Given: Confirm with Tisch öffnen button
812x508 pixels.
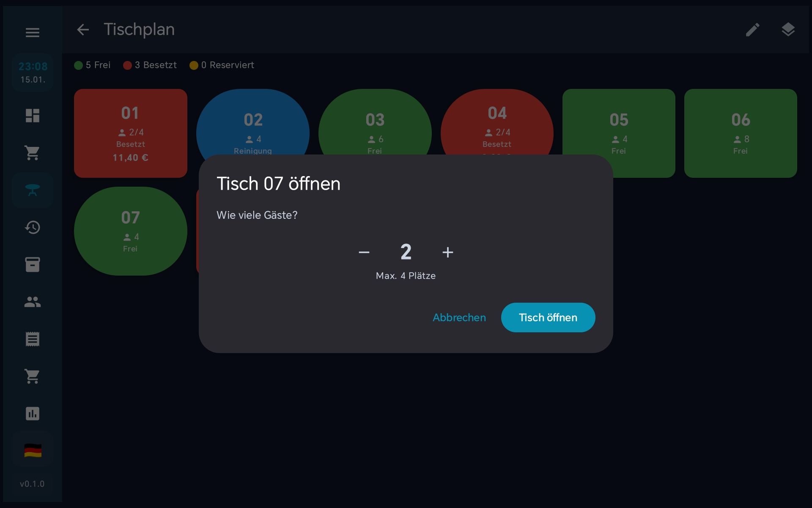Looking at the screenshot, I should point(548,317).
